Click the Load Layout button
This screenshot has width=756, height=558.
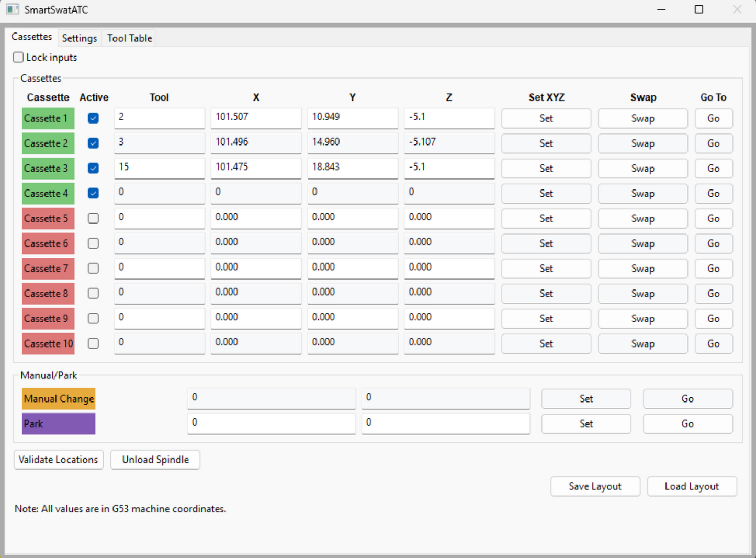(691, 486)
